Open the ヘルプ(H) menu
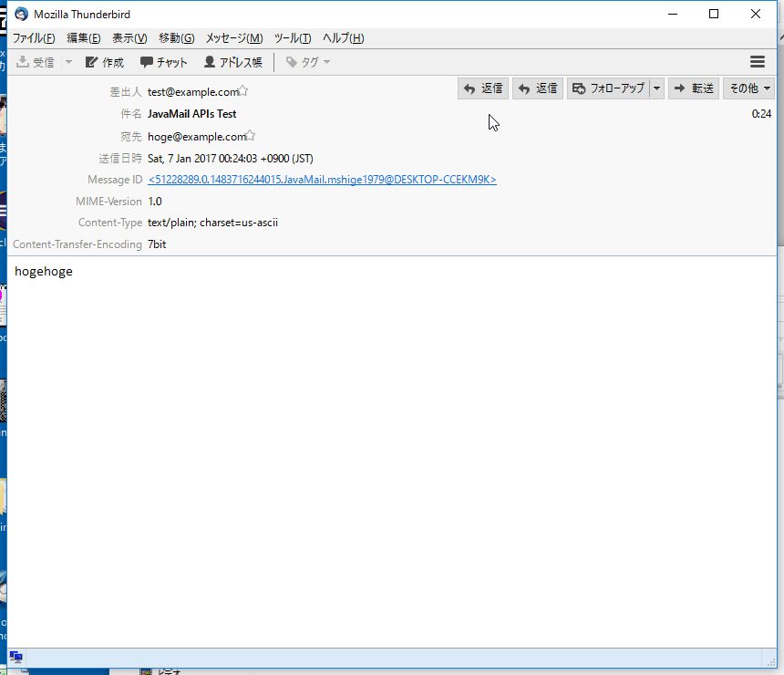This screenshot has height=675, width=784. (x=343, y=38)
